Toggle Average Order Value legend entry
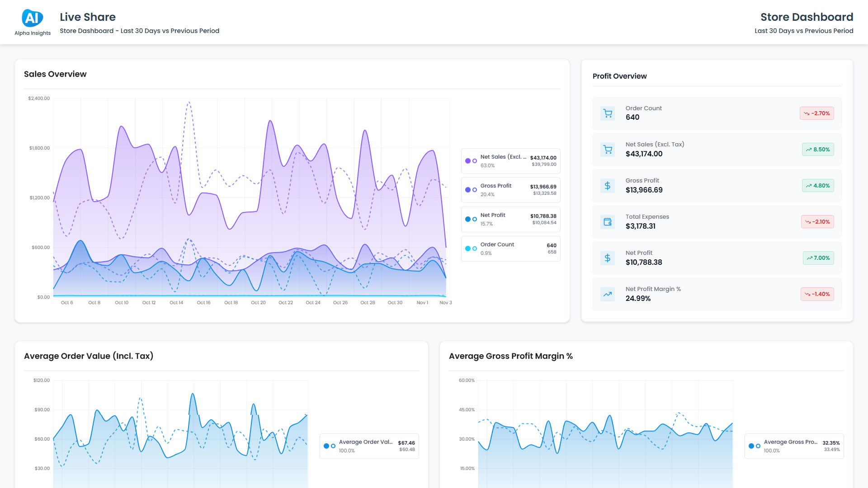 [369, 446]
